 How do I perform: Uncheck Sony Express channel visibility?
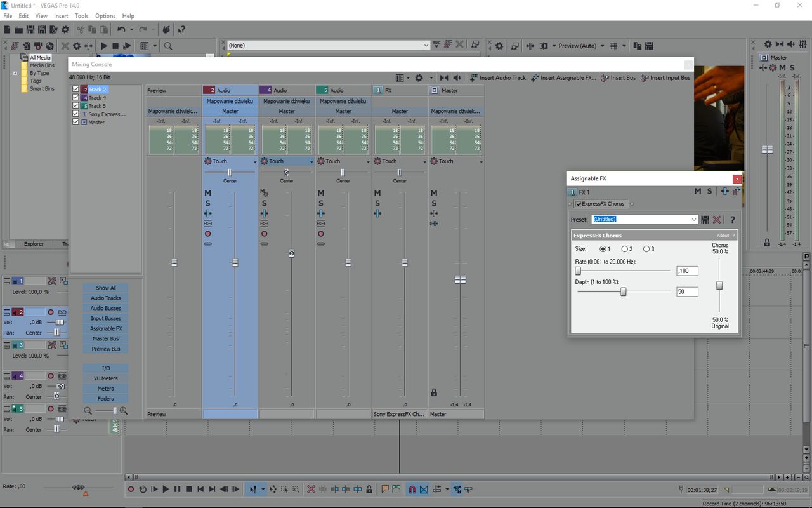pyautogui.click(x=76, y=114)
